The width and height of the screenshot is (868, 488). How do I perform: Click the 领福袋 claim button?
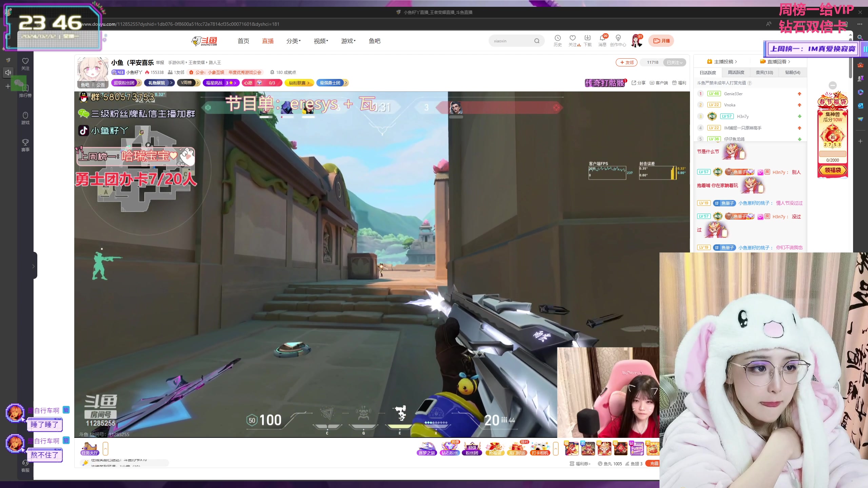[x=832, y=170]
